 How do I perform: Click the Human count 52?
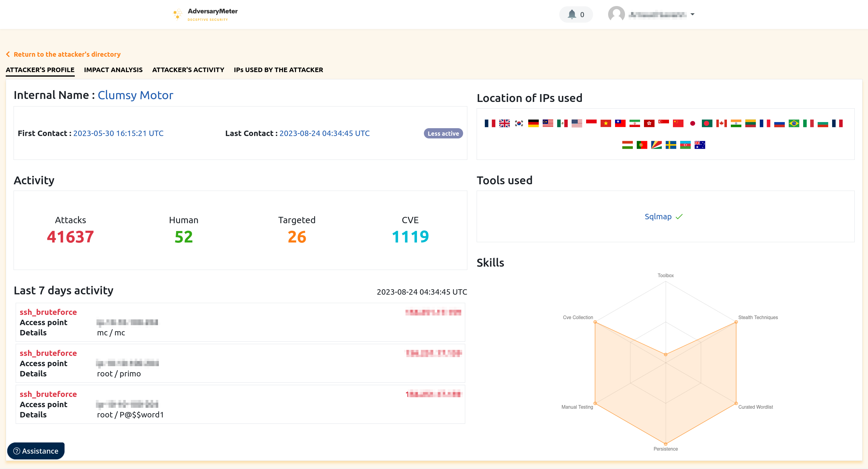click(184, 237)
